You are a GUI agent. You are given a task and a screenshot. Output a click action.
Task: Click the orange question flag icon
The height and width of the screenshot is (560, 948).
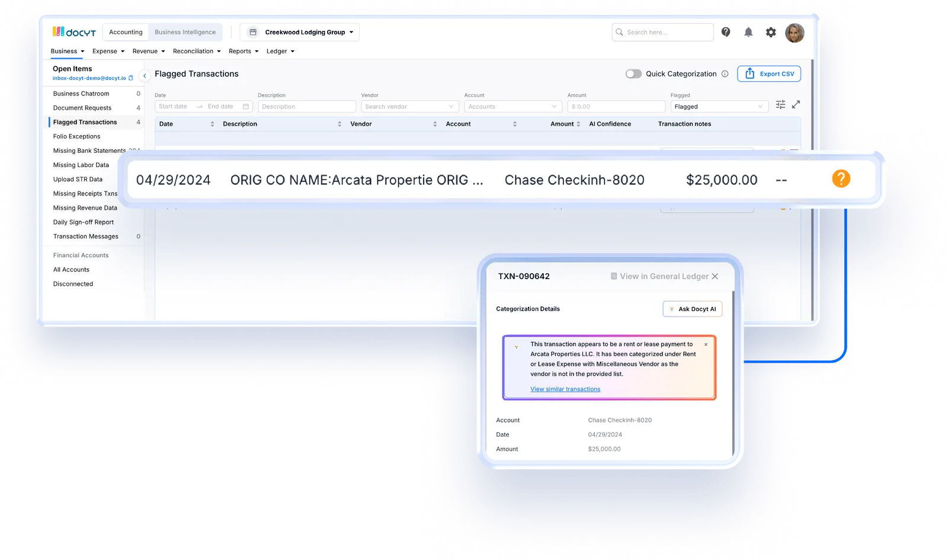coord(841,178)
